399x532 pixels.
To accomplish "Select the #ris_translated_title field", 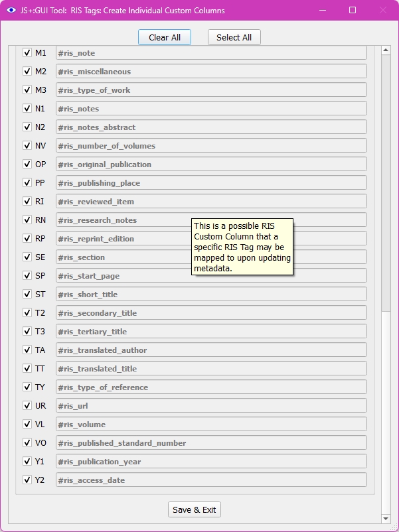I will [x=211, y=368].
